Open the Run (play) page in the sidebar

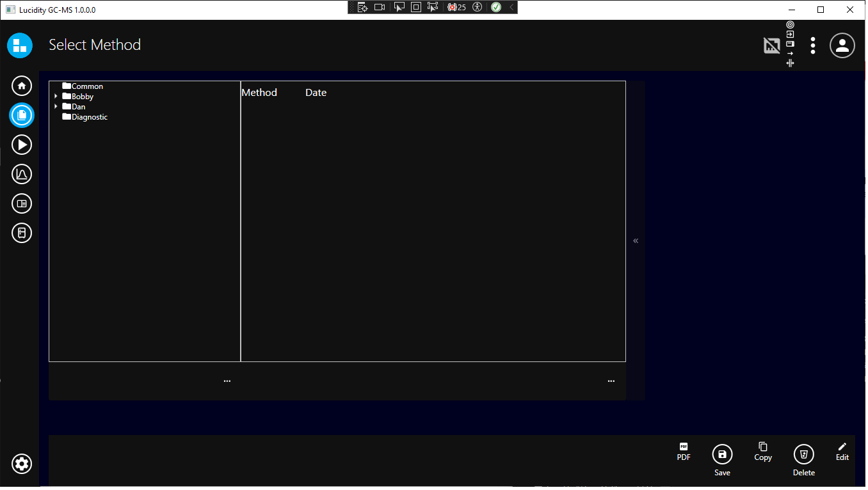[x=22, y=145]
